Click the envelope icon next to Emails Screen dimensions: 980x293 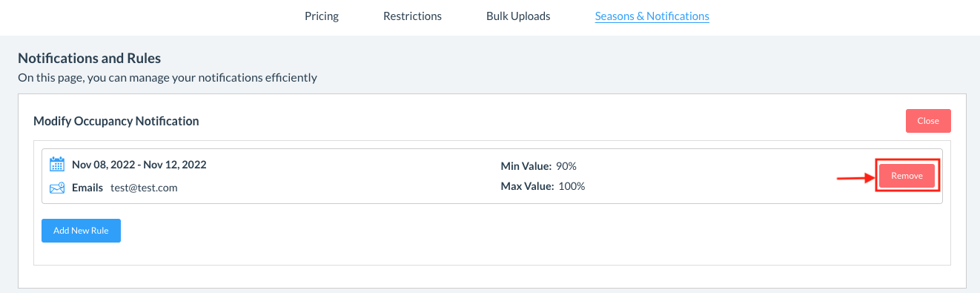coord(57,188)
